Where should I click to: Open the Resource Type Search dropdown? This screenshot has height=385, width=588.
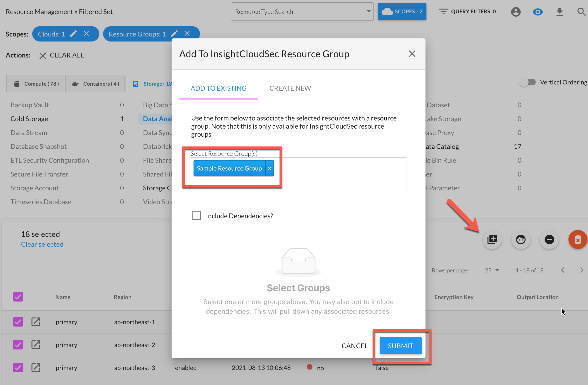[x=302, y=12]
